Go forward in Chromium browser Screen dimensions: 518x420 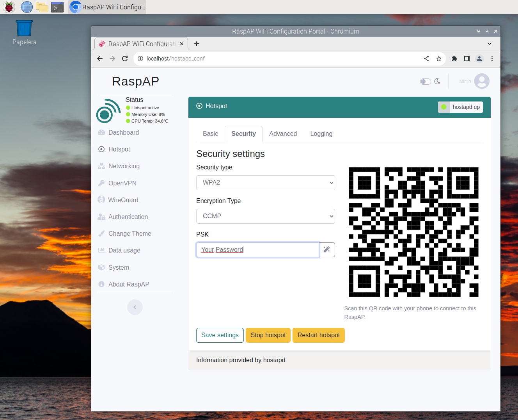(x=112, y=59)
